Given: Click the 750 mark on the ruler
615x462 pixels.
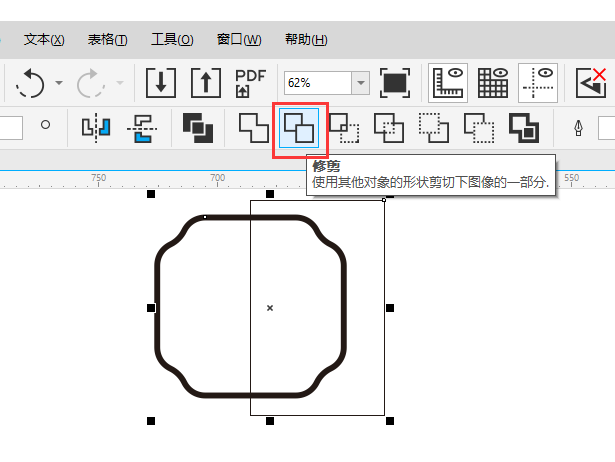Looking at the screenshot, I should (x=98, y=178).
